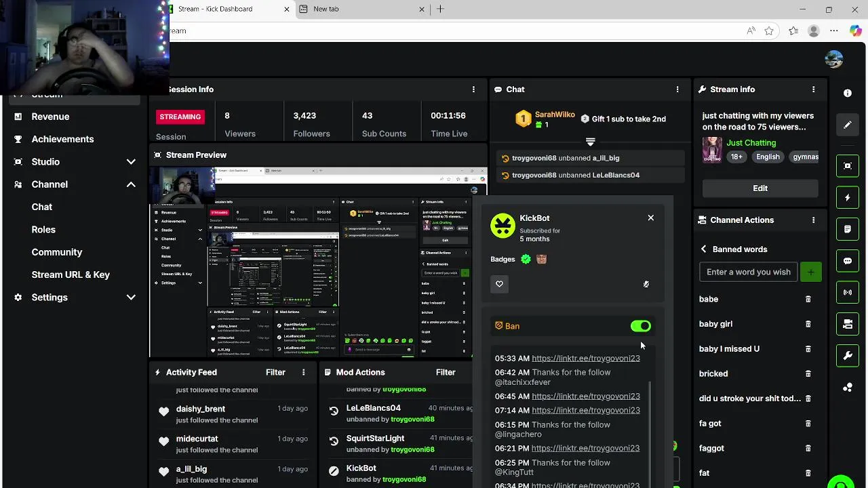This screenshot has width=868, height=488.
Task: Click the English language tag
Action: tap(768, 157)
